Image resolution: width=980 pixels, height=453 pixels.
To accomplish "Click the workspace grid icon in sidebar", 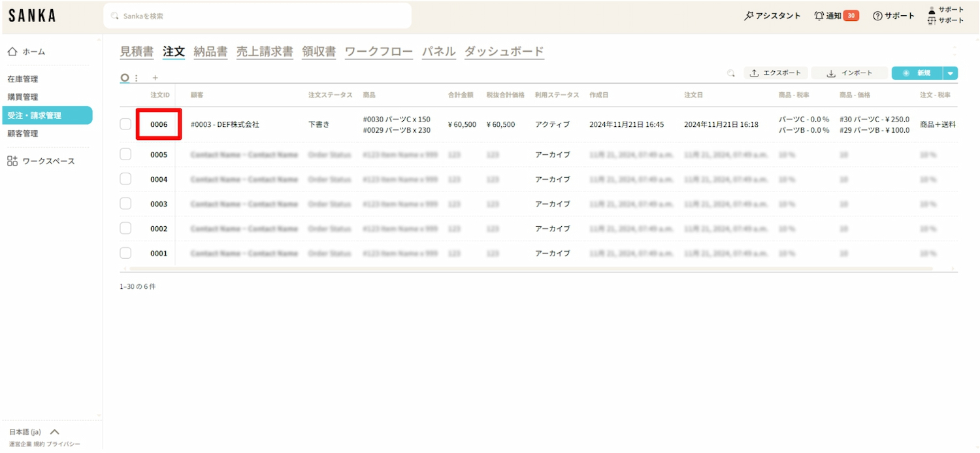I will [x=12, y=161].
